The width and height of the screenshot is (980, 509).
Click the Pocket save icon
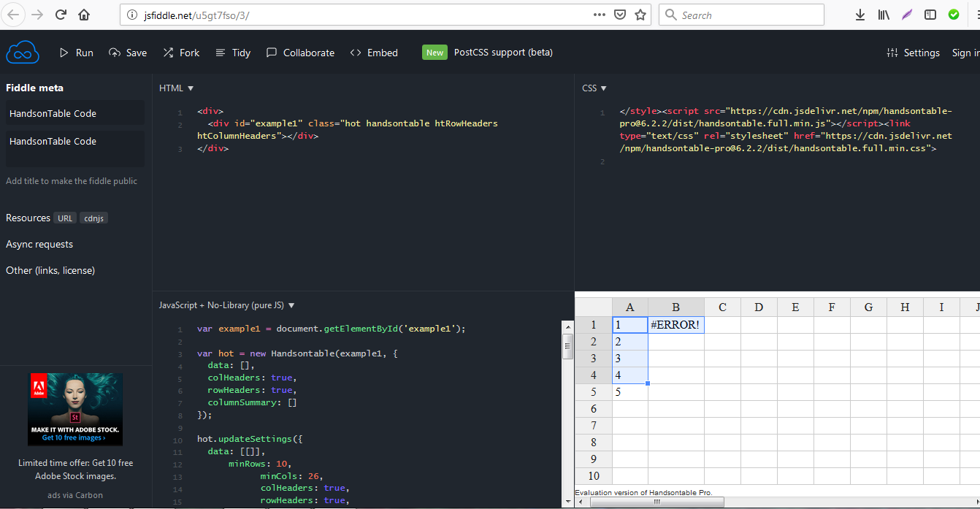click(620, 15)
